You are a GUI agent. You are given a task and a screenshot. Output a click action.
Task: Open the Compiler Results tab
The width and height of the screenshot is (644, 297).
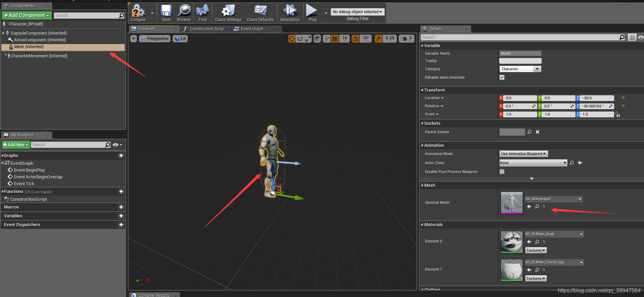[154, 295]
